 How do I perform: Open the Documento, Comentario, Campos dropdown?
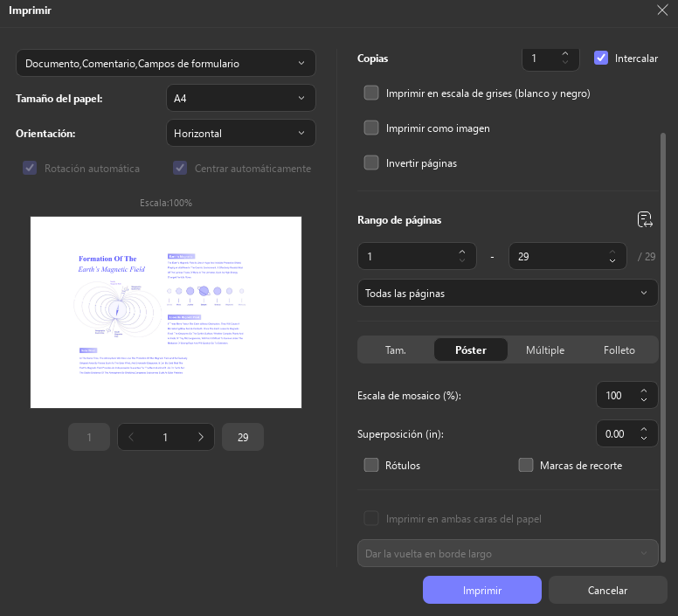coord(166,63)
